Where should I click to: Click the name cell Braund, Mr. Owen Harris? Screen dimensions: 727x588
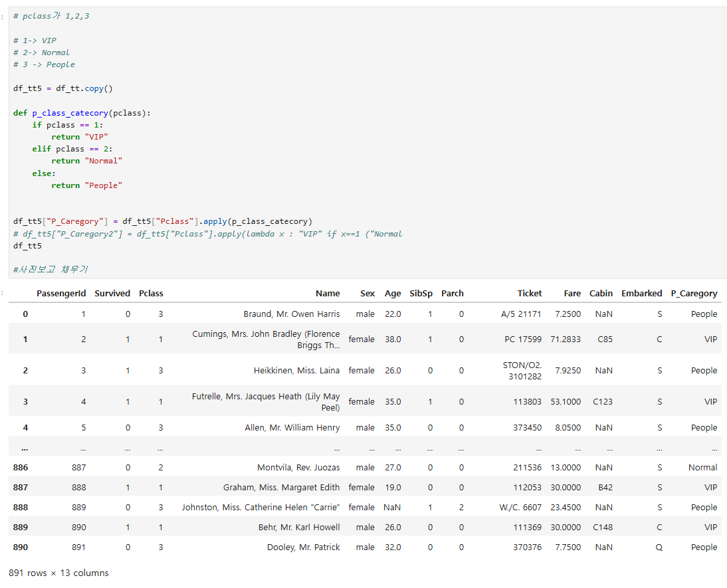[291, 314]
